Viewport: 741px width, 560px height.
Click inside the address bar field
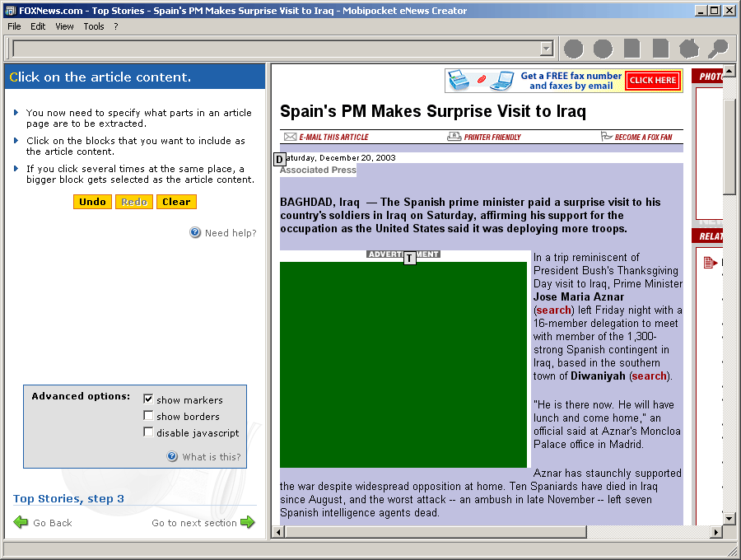click(278, 49)
